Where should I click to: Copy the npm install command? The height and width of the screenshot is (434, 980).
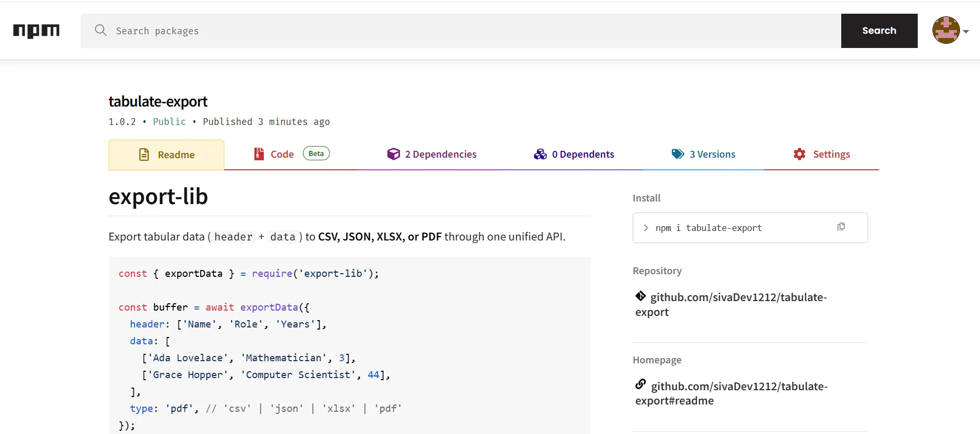841,227
